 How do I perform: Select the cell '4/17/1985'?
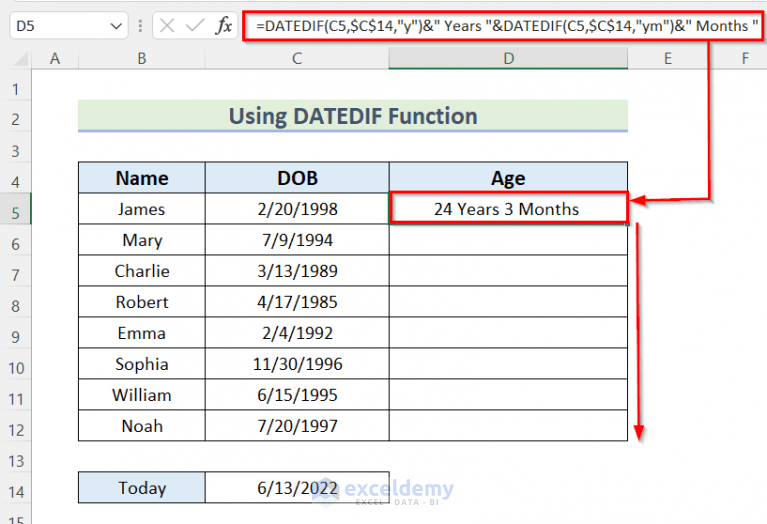point(297,302)
